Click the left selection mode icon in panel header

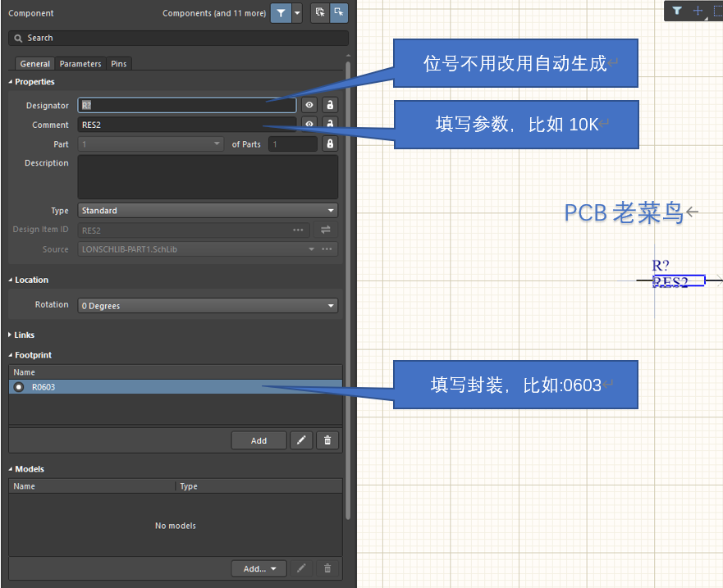(320, 13)
